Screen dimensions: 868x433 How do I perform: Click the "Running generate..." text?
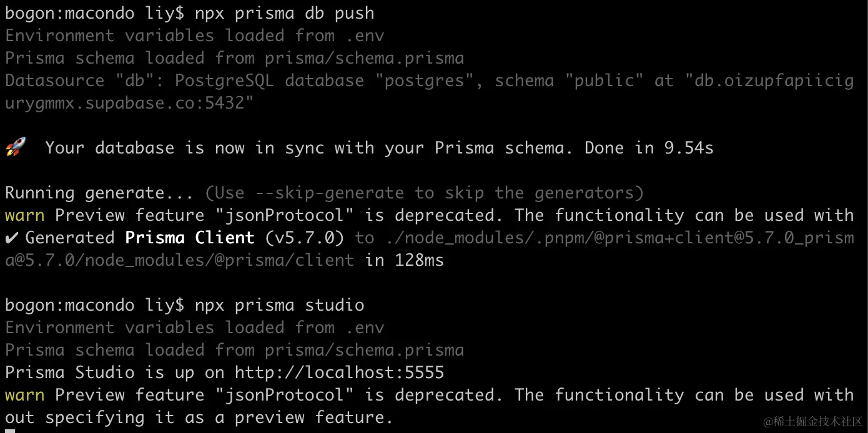99,193
